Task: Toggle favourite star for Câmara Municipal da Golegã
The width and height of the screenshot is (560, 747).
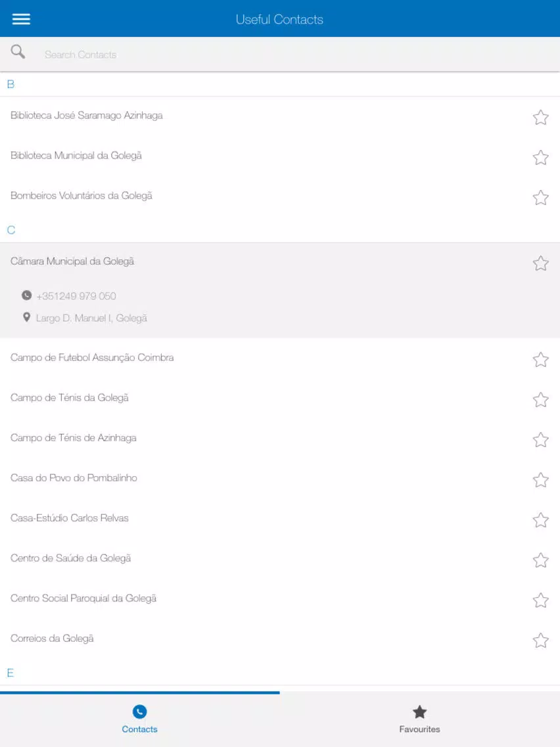Action: pyautogui.click(x=540, y=263)
